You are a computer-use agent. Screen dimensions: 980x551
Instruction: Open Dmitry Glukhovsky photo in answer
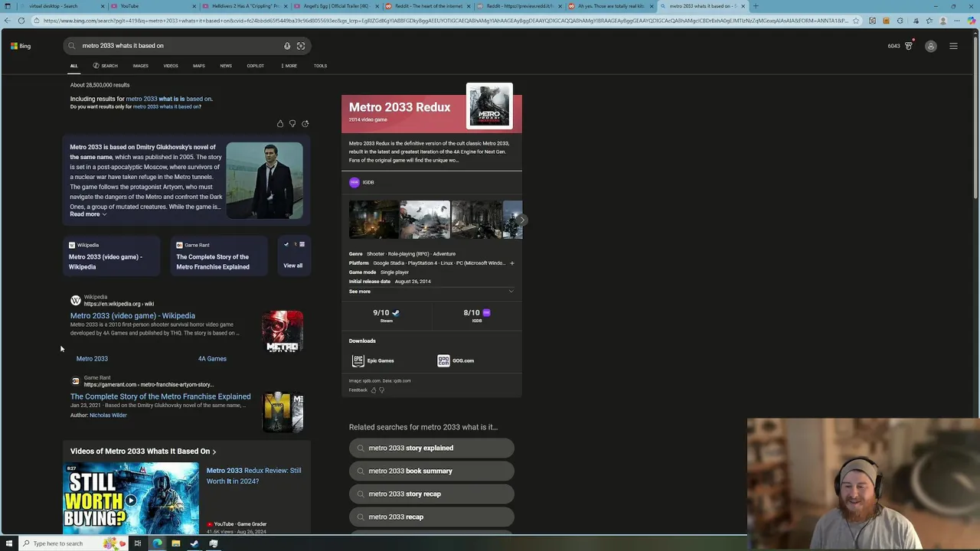point(264,181)
